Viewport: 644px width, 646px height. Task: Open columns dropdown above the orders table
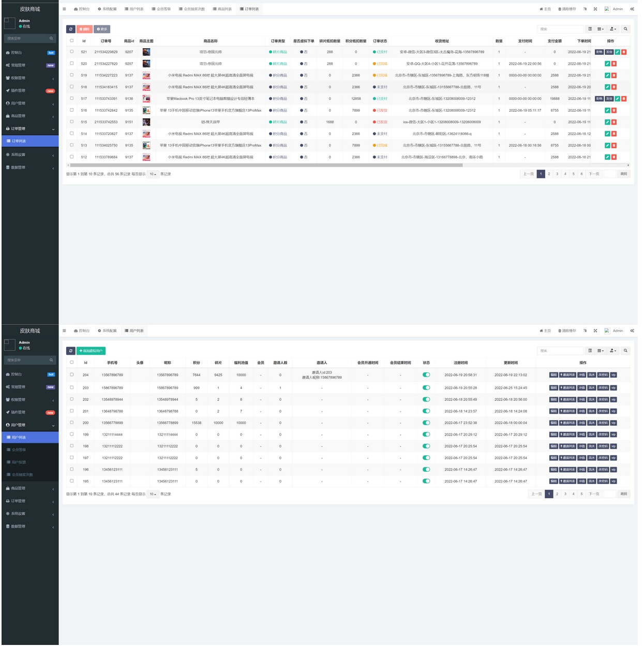point(601,29)
